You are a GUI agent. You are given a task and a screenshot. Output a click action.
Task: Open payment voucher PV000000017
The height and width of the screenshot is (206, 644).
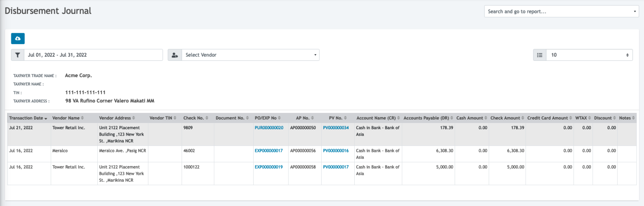pyautogui.click(x=336, y=167)
